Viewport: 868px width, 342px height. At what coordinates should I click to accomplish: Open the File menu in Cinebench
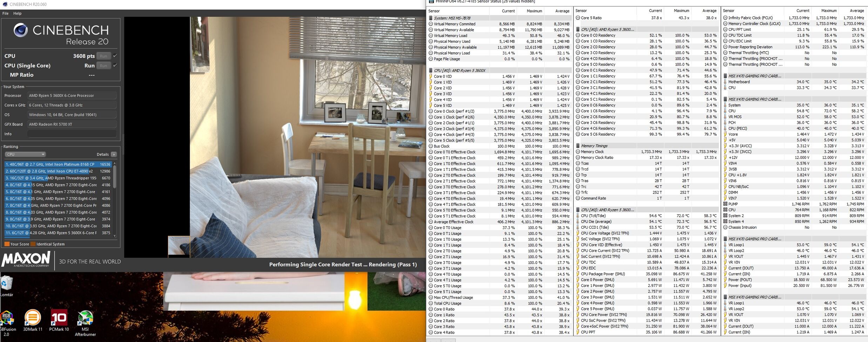5,13
